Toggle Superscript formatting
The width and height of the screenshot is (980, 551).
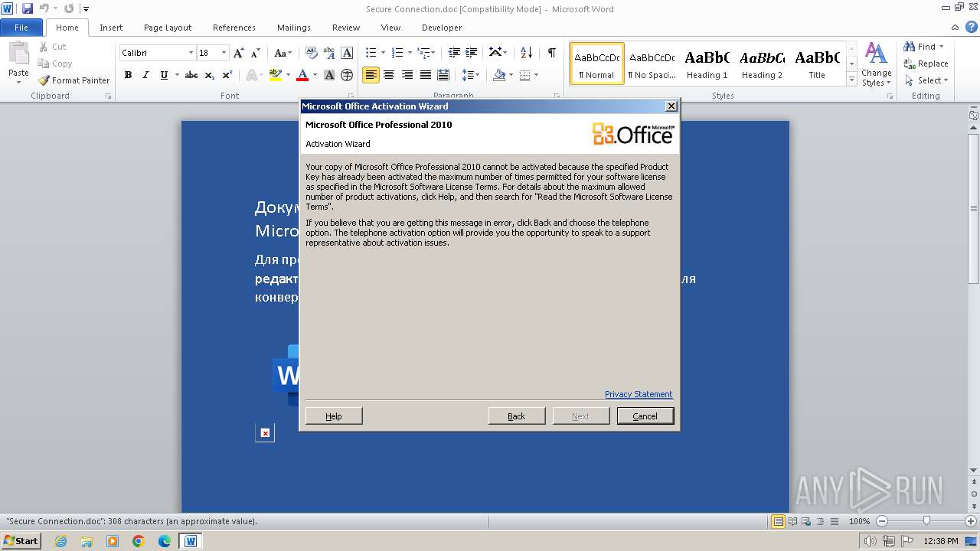pyautogui.click(x=227, y=75)
